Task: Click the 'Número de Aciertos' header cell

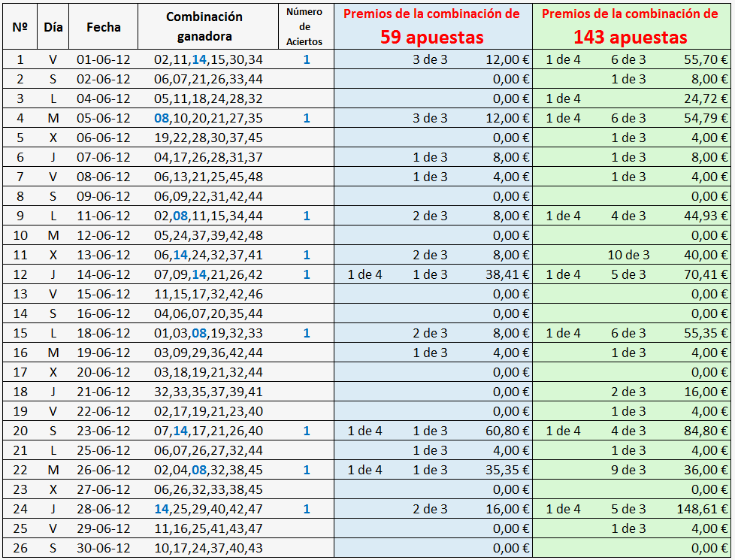Action: point(305,26)
